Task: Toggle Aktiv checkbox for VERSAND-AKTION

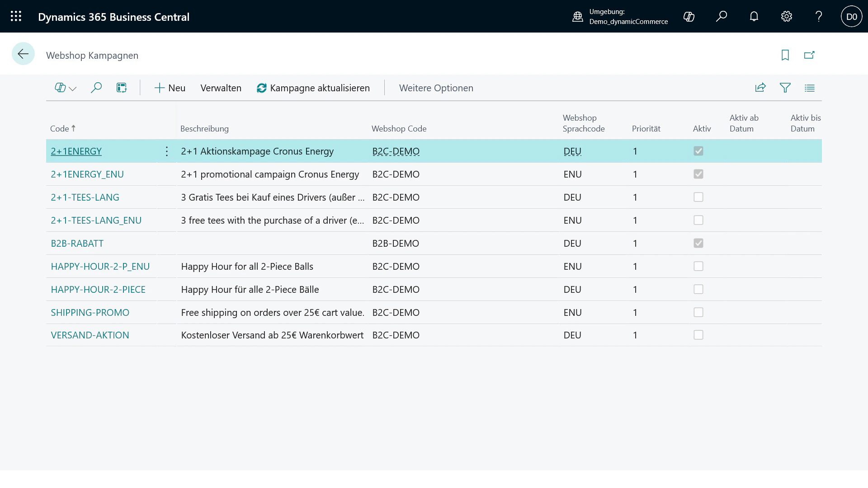Action: pos(698,335)
